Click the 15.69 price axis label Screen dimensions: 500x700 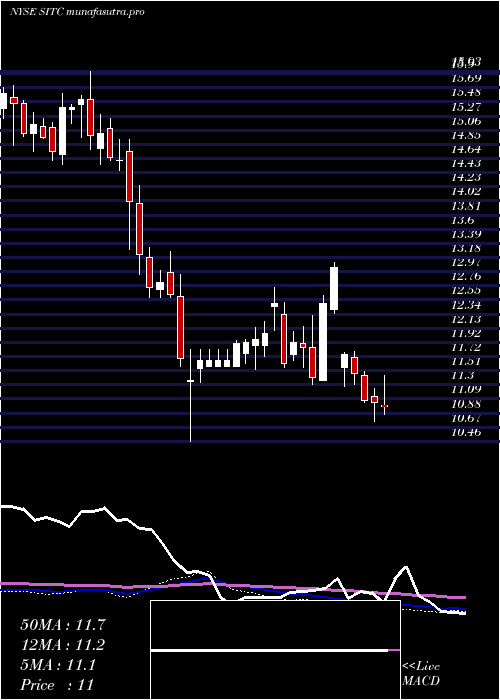(x=466, y=79)
